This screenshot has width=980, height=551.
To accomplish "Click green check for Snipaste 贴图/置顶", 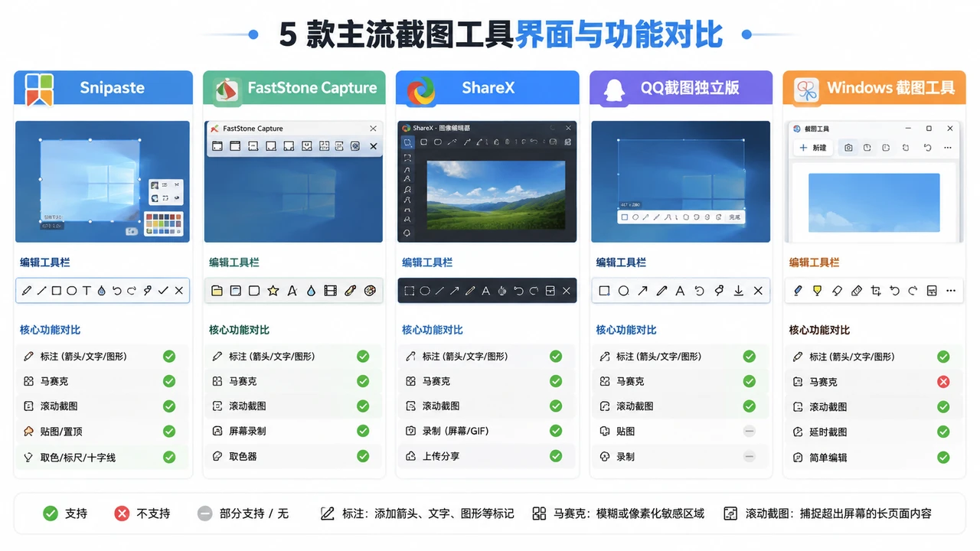I will [169, 432].
